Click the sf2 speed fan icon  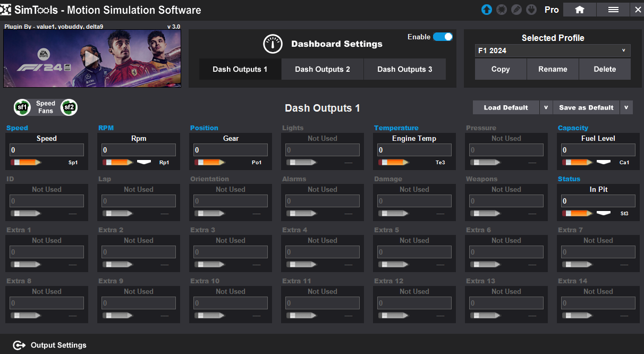click(x=69, y=107)
